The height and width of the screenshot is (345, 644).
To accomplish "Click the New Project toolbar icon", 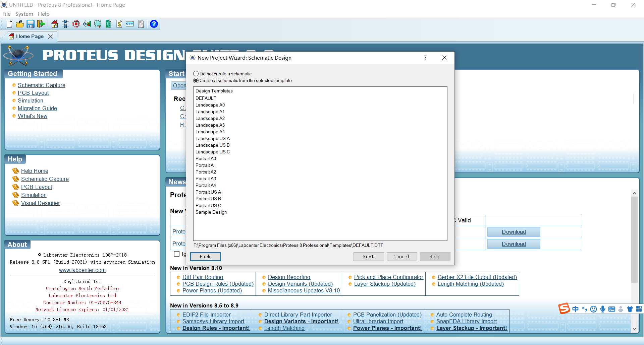I will (9, 24).
